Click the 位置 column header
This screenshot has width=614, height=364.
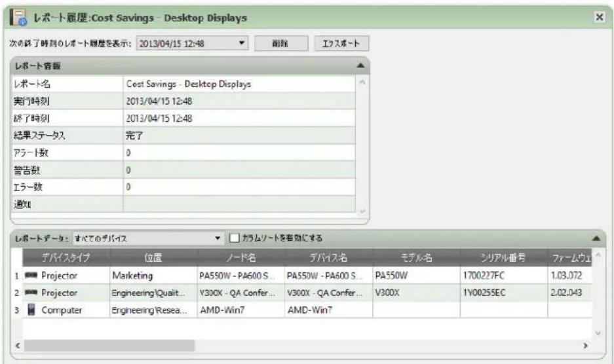pos(153,257)
